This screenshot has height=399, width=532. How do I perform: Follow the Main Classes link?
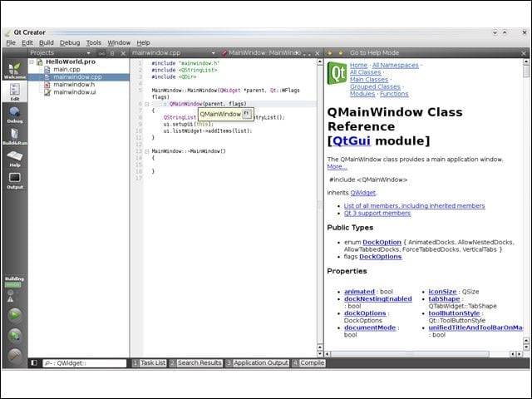pyautogui.click(x=369, y=80)
